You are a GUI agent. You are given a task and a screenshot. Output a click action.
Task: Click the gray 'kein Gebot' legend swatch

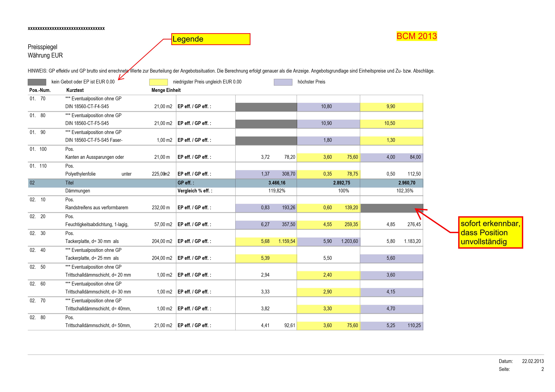point(37,82)
